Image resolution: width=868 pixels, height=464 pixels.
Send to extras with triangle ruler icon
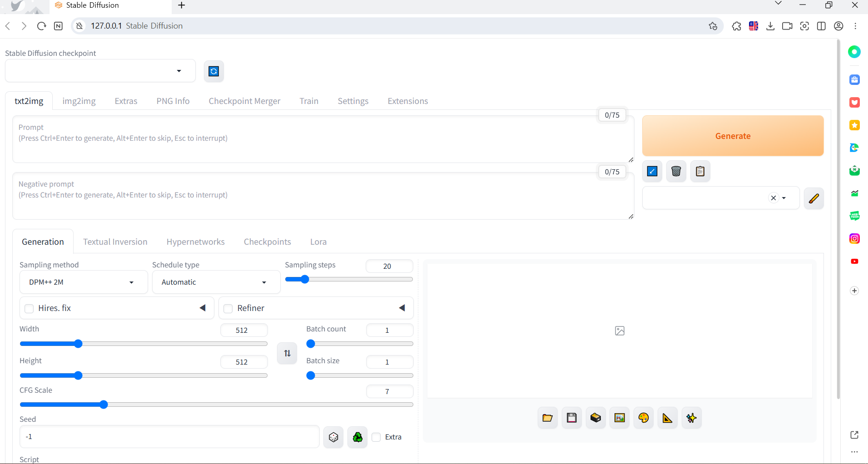point(667,418)
